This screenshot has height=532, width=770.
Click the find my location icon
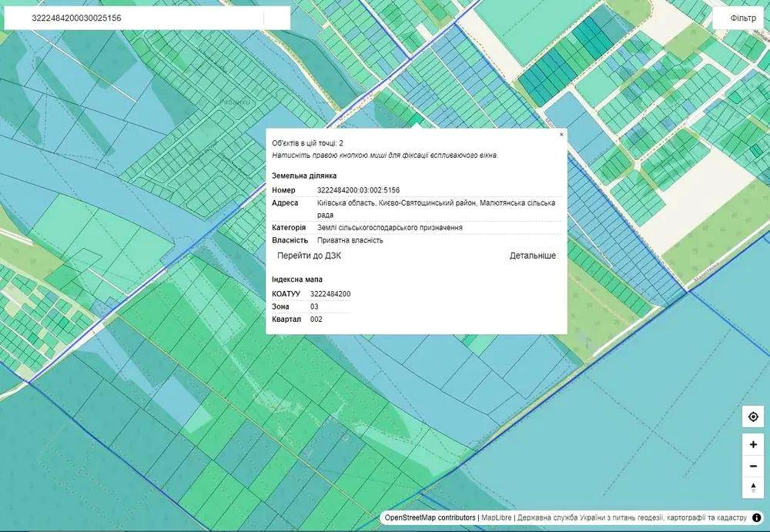pyautogui.click(x=752, y=417)
